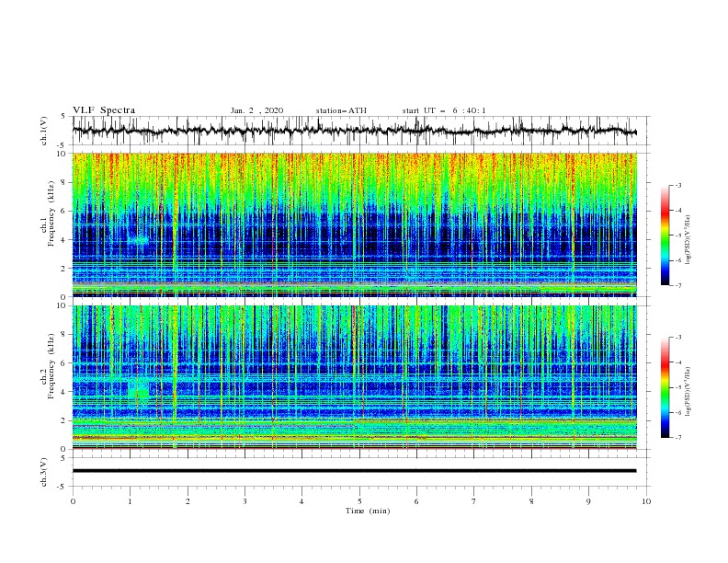Screen dimensions: 728x563
Task: Click time axis tick label "2"
Action: [188, 501]
